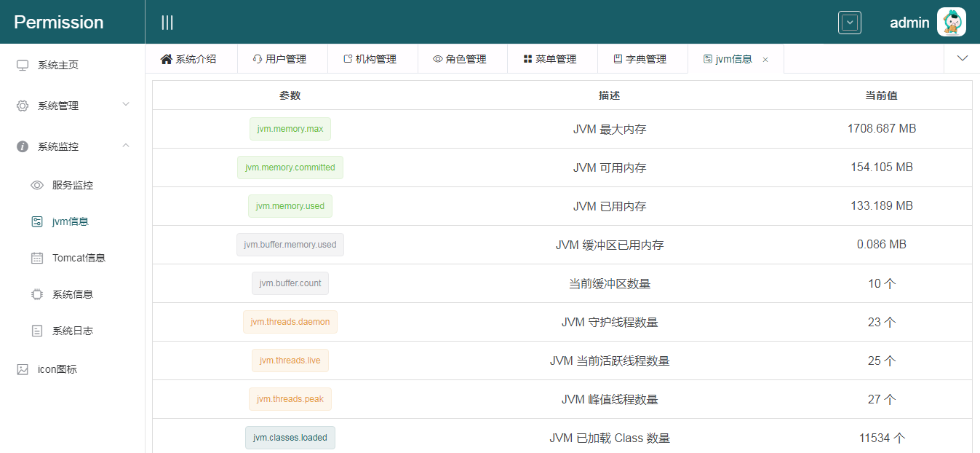The width and height of the screenshot is (980, 453).
Task: Click the jvm.buffer.memory.used tag
Action: pyautogui.click(x=290, y=245)
